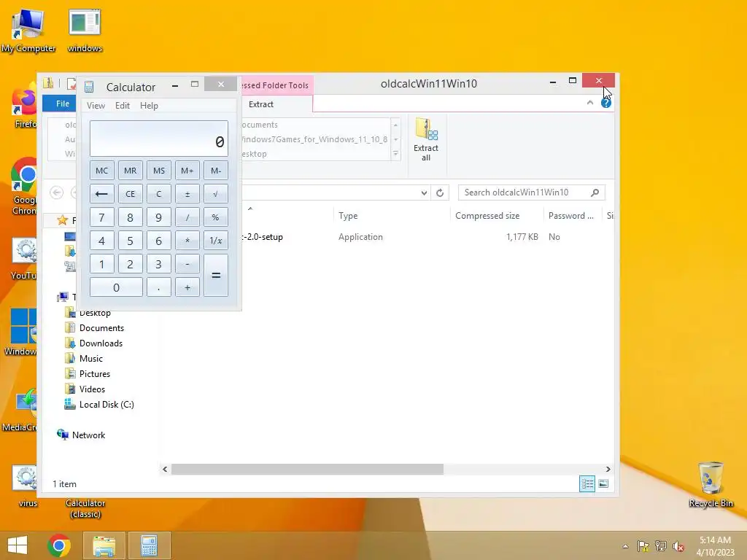Open Calculator Edit menu

click(x=123, y=106)
